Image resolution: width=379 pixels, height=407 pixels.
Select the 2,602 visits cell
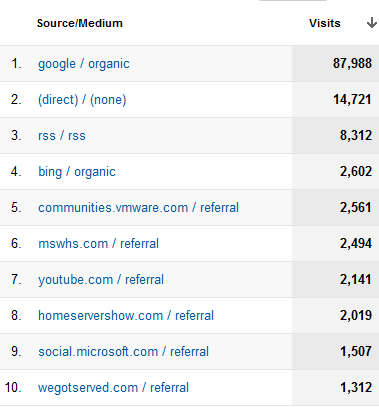click(x=335, y=171)
